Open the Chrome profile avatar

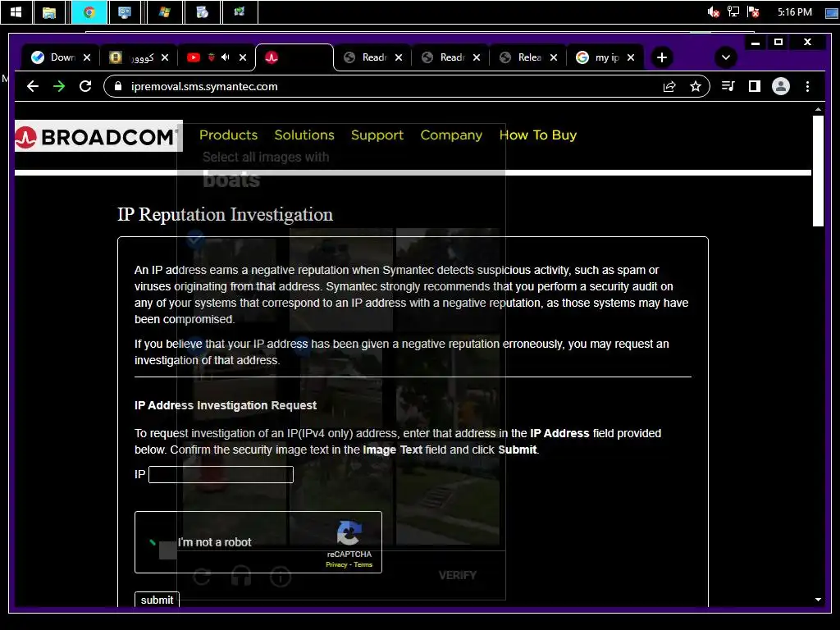(x=781, y=86)
